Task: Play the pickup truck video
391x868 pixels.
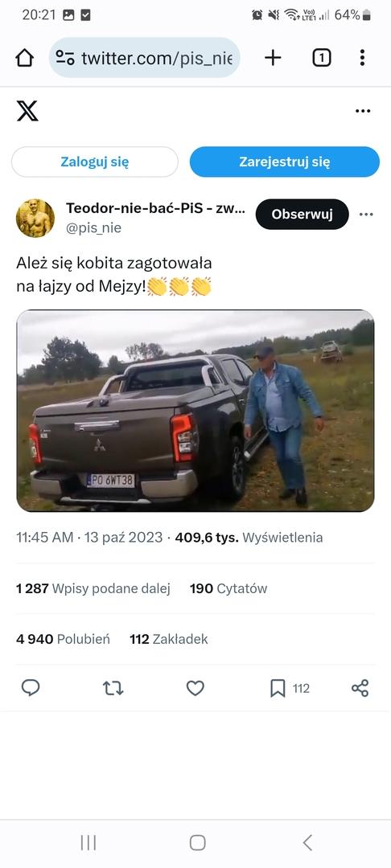Action: click(195, 411)
